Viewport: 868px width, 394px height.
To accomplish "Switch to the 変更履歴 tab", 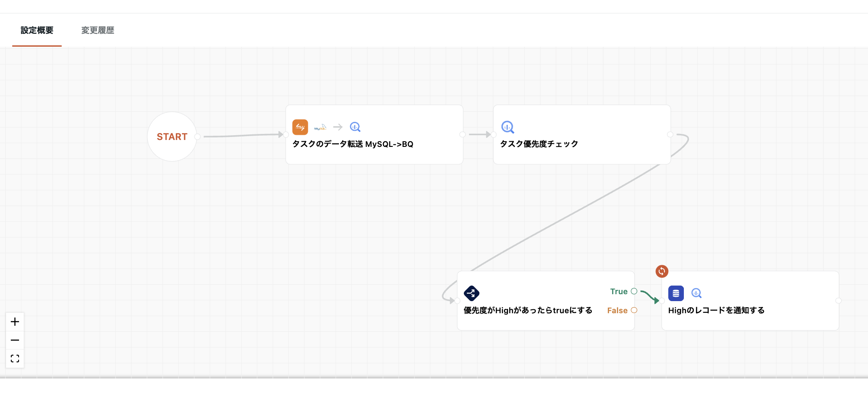I will [x=98, y=30].
